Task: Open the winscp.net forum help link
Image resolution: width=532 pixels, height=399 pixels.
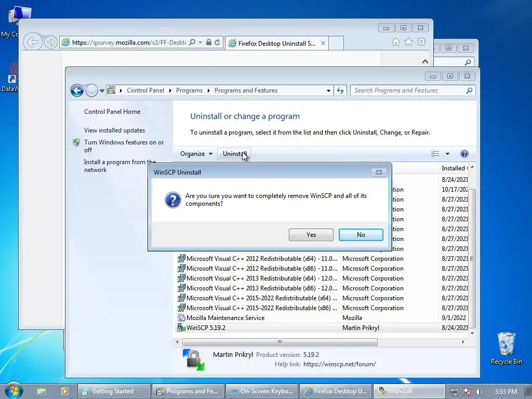Action: (339, 364)
